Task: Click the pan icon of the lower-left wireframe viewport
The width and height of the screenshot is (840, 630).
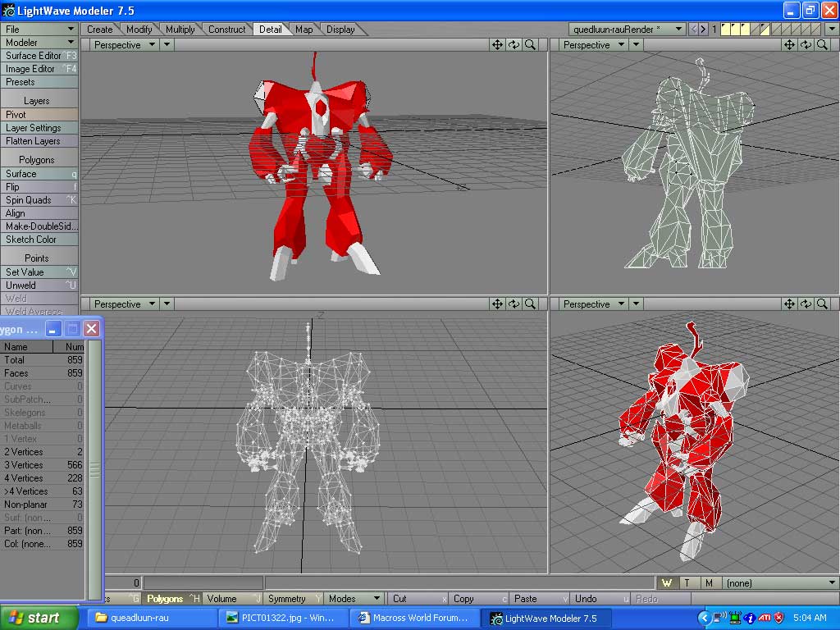Action: coord(497,304)
